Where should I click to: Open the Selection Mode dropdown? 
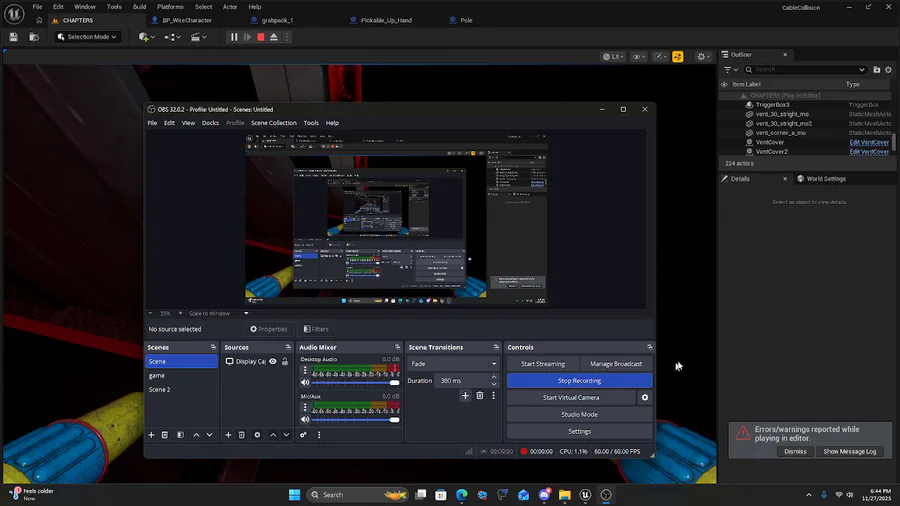pos(87,37)
